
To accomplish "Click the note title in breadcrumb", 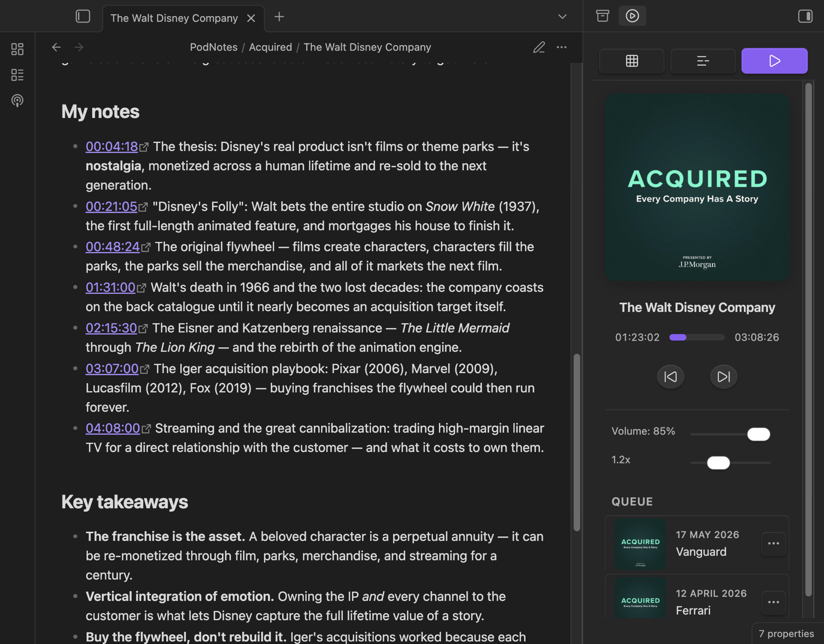I will (x=368, y=47).
